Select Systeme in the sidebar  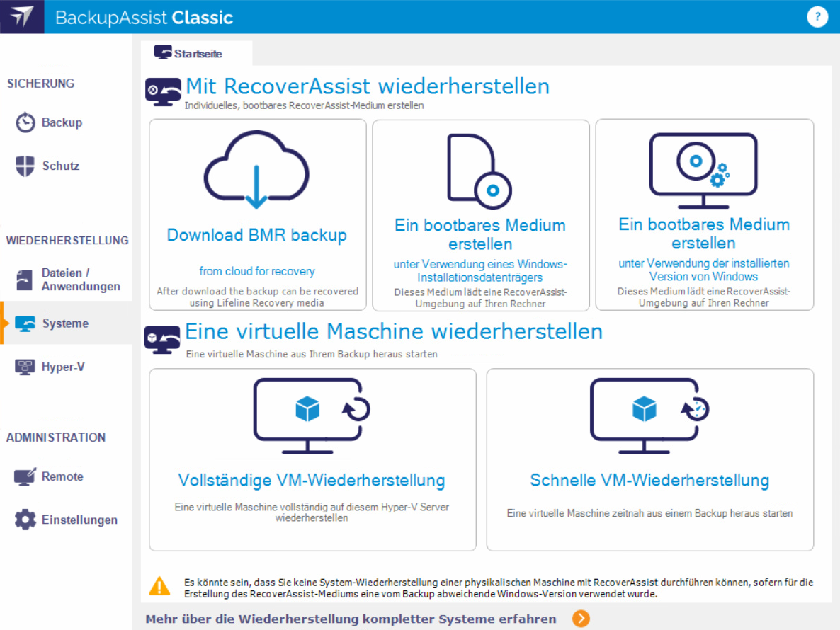click(64, 323)
